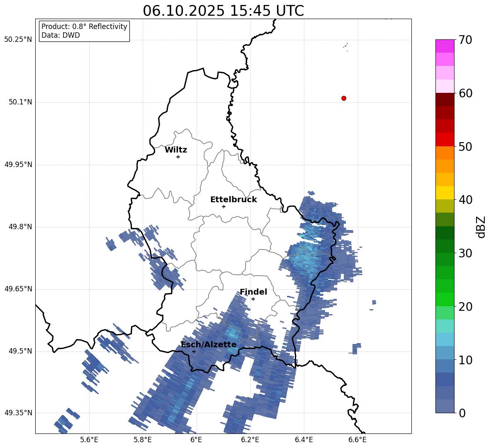This screenshot has width=491, height=448.
Task: Click the title 06.10.2025 15:45 UTC
Action: click(x=224, y=11)
